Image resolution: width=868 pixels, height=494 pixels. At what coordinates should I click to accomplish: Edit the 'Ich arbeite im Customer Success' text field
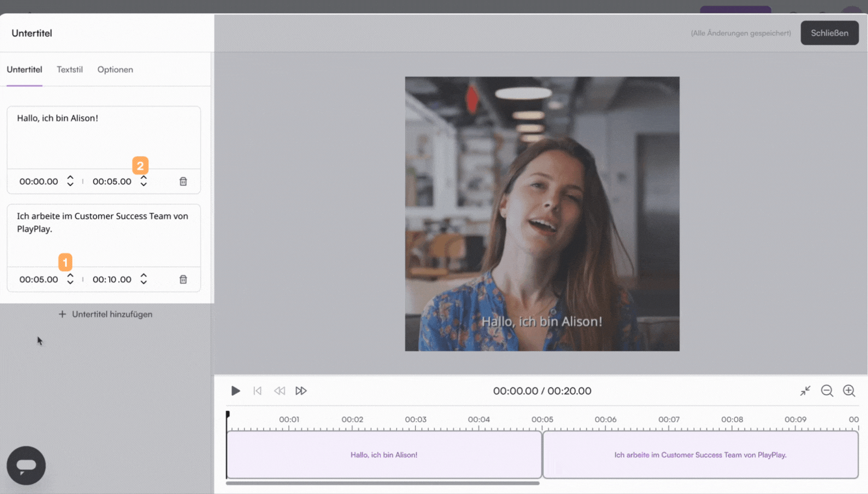104,236
